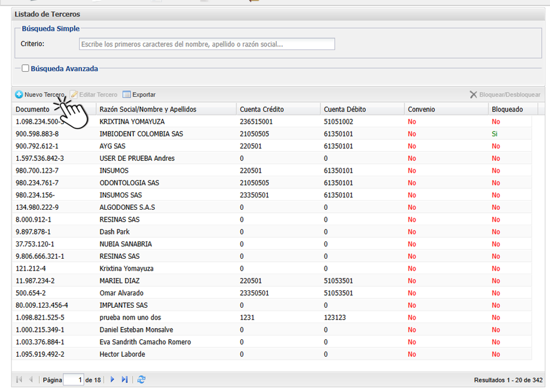Click the Criterio search field

(207, 44)
